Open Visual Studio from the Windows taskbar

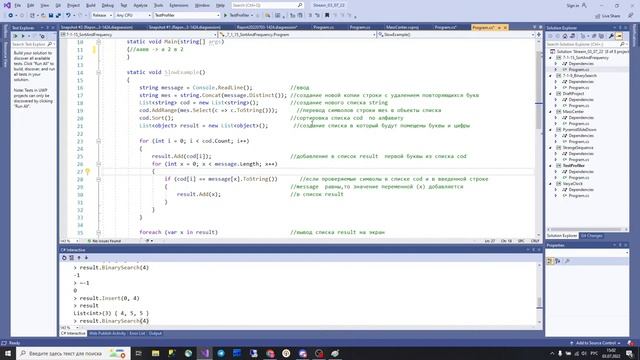click(x=204, y=353)
